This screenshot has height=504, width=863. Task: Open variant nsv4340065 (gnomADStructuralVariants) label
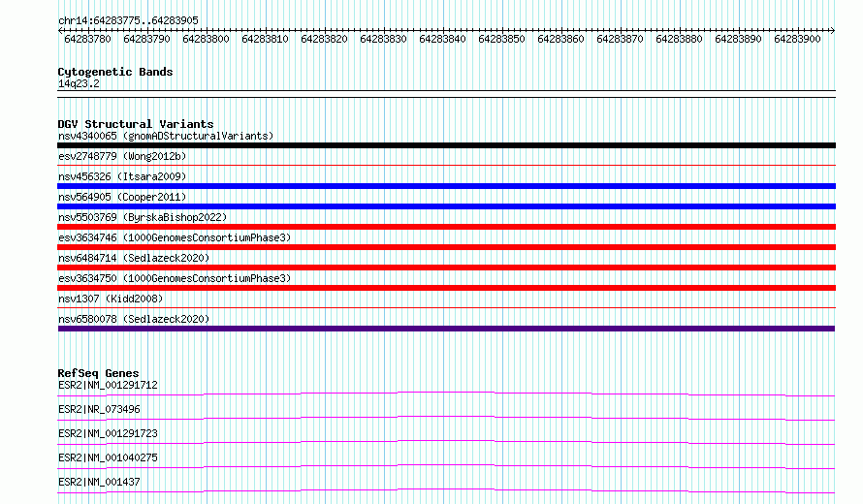coord(166,136)
